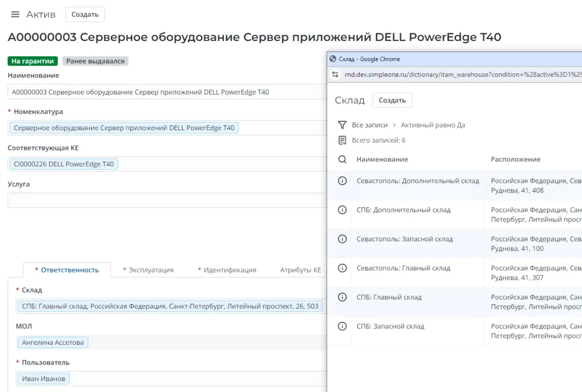
Task: Sort by the Расположение column header
Action: tap(516, 160)
